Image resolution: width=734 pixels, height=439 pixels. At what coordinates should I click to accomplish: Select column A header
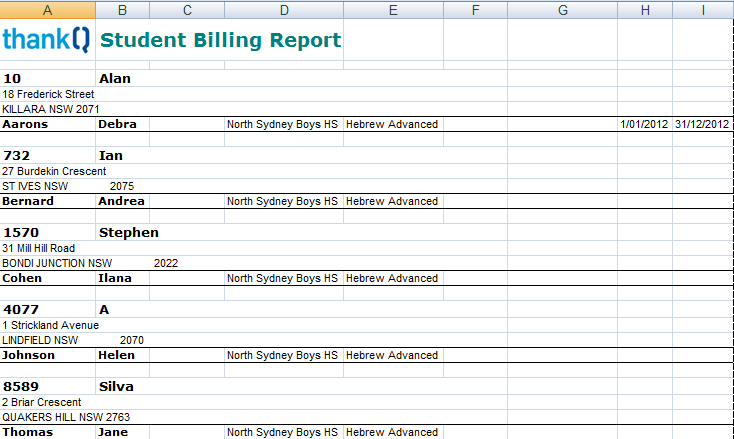tap(48, 10)
